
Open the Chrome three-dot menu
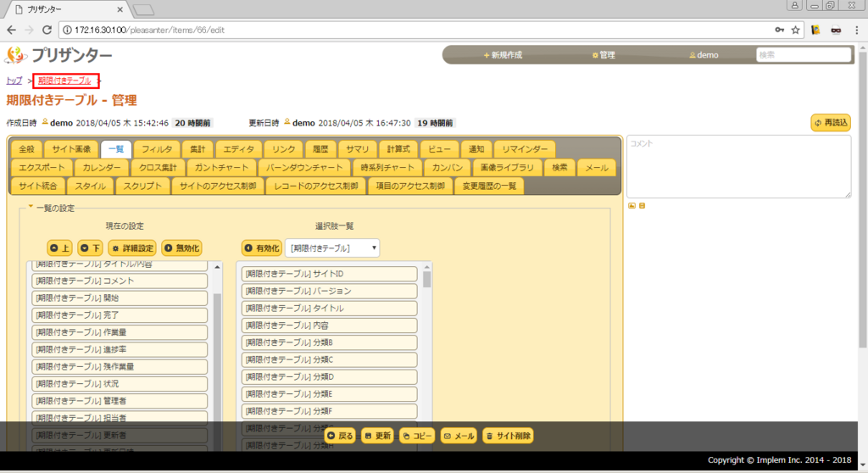pos(857,30)
